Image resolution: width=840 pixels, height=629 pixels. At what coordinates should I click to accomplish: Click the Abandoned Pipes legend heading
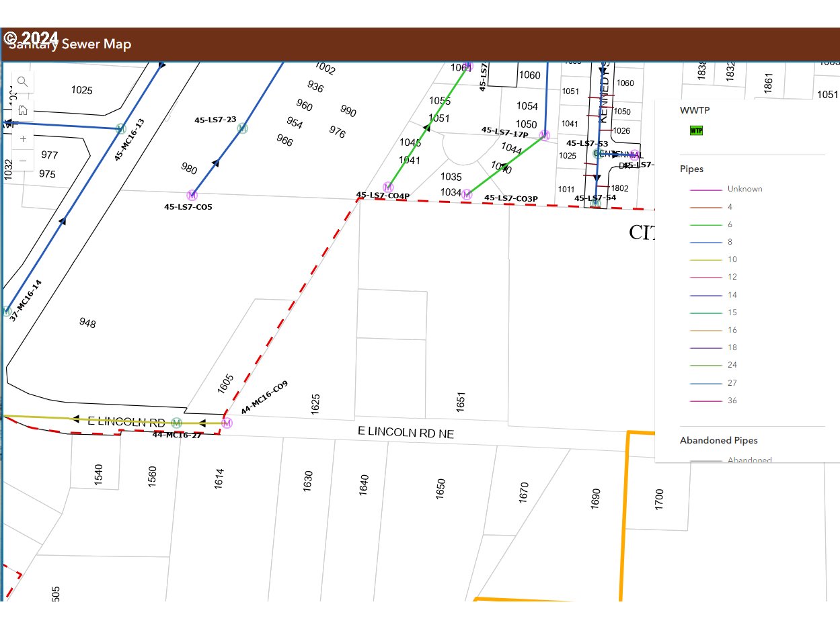pyautogui.click(x=718, y=441)
